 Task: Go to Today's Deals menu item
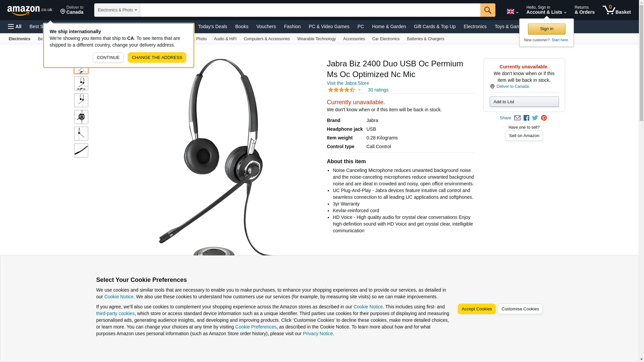(x=212, y=26)
